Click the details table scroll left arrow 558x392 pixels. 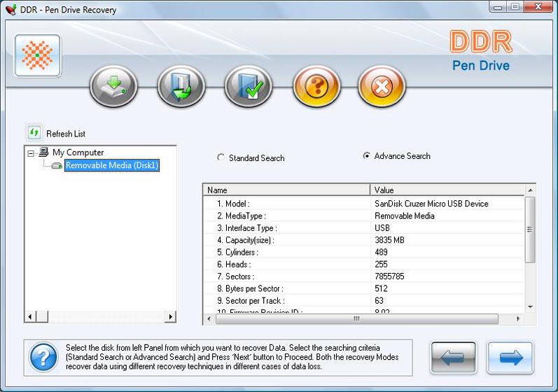(x=209, y=318)
